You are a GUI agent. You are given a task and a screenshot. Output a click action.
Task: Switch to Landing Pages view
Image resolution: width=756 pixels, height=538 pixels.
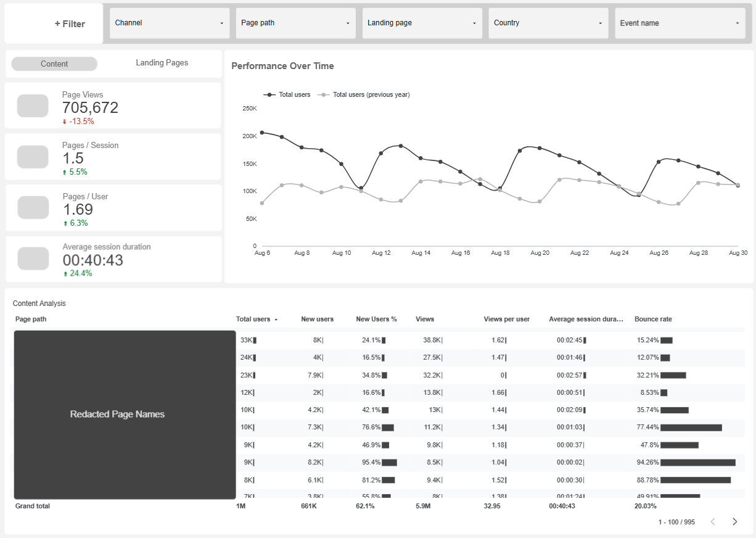162,62
